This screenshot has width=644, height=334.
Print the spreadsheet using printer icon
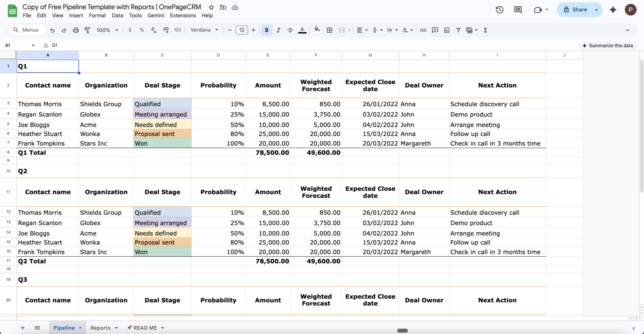76,30
